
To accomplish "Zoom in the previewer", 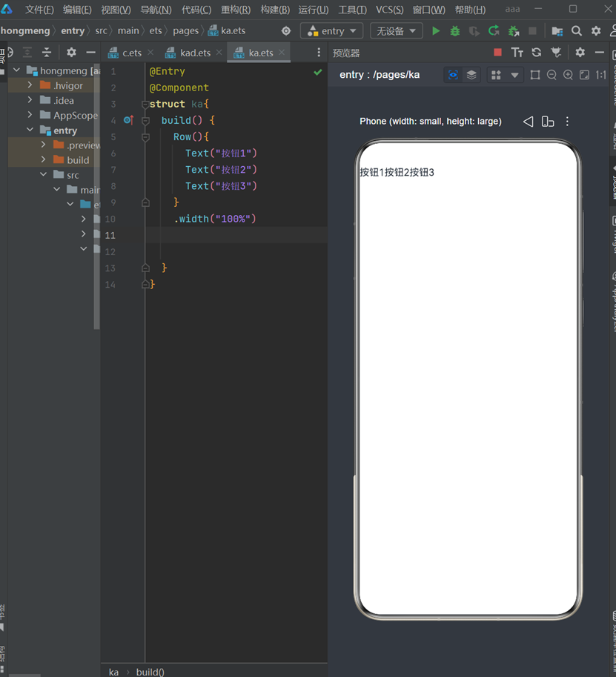I will 568,75.
